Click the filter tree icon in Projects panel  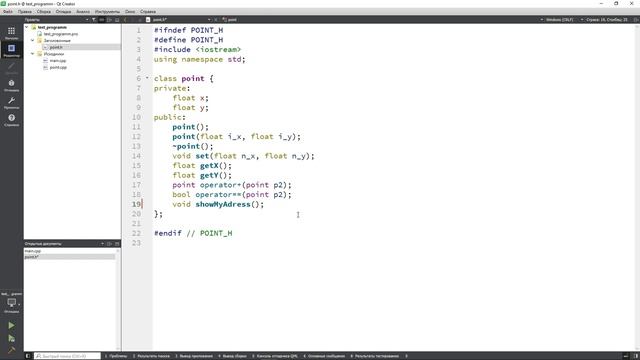click(x=94, y=20)
